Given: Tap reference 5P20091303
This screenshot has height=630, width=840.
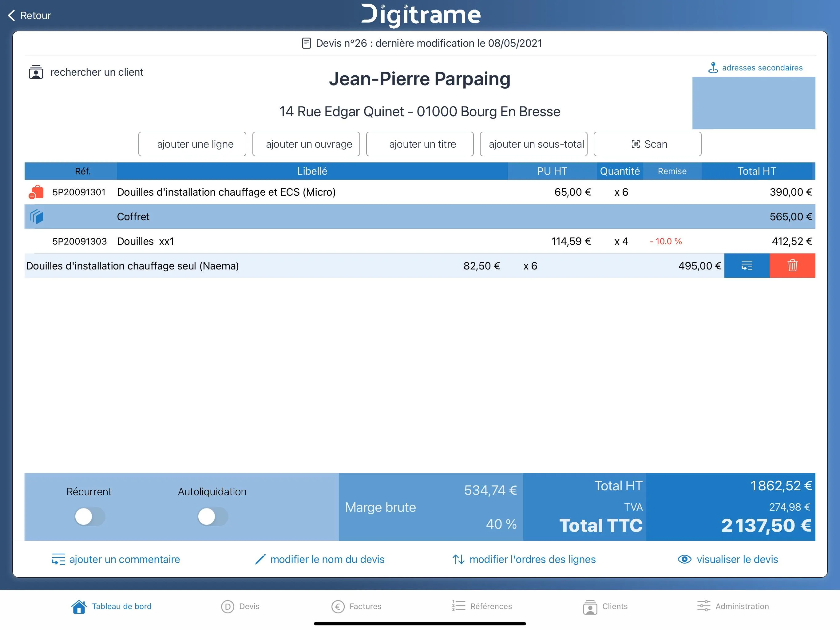Looking at the screenshot, I should point(79,241).
